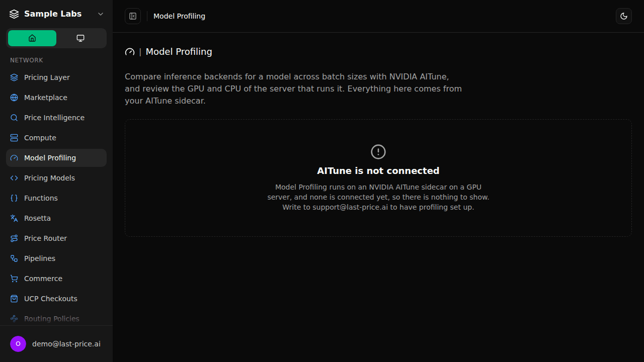Image resolution: width=644 pixels, height=362 pixels.
Task: Click the Commerce shopping cart icon
Action: [14, 279]
